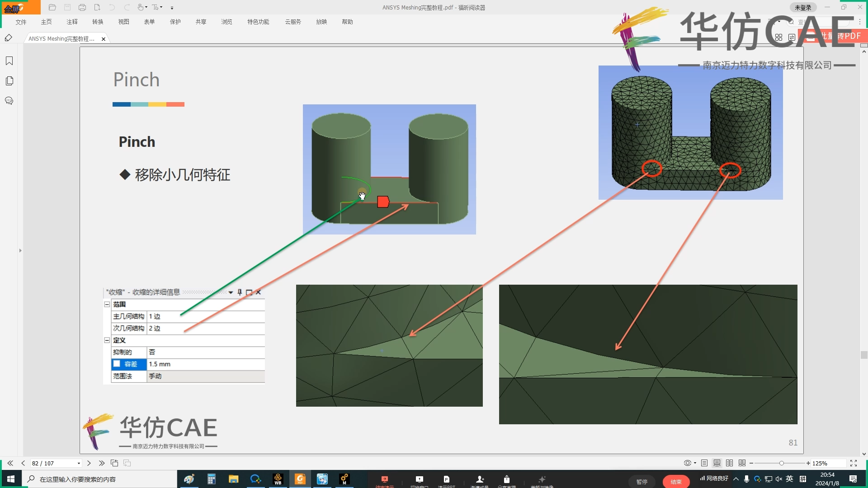The width and height of the screenshot is (868, 488).
Task: Toggle continuous page view mode
Action: coord(717,463)
